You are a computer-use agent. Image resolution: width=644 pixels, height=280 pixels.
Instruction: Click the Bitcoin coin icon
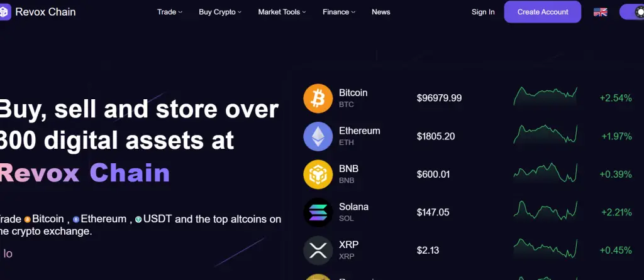click(x=318, y=99)
